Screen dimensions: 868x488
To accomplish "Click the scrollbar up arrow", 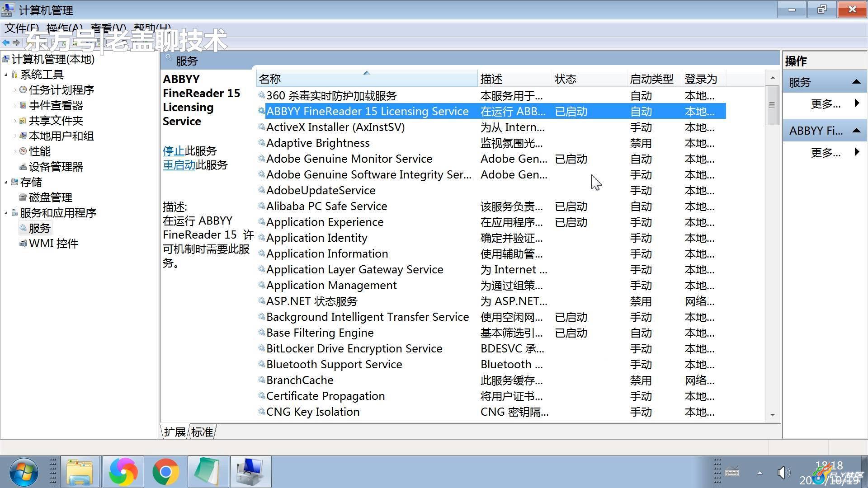I will point(772,78).
